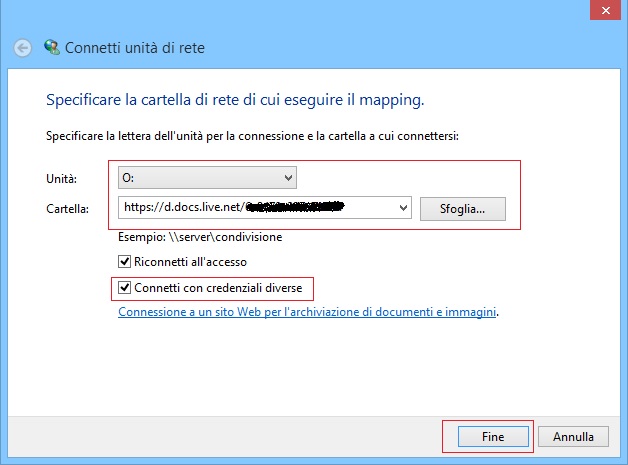Image resolution: width=628 pixels, height=465 pixels.
Task: Open the Connessione a un sito Web link
Action: pyautogui.click(x=307, y=312)
